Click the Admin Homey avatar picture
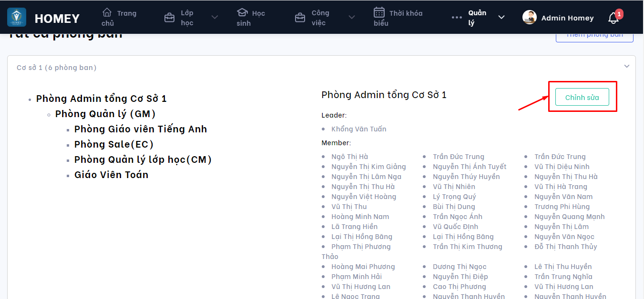The image size is (644, 299). click(530, 18)
